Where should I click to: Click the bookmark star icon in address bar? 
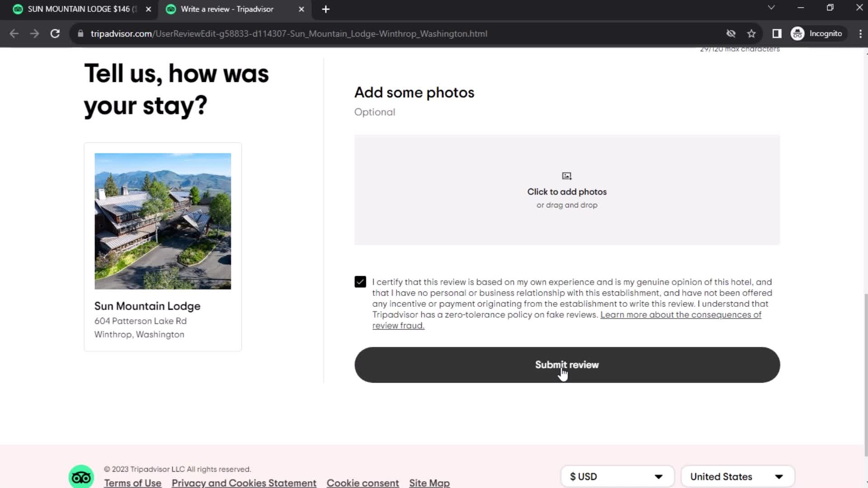[752, 33]
